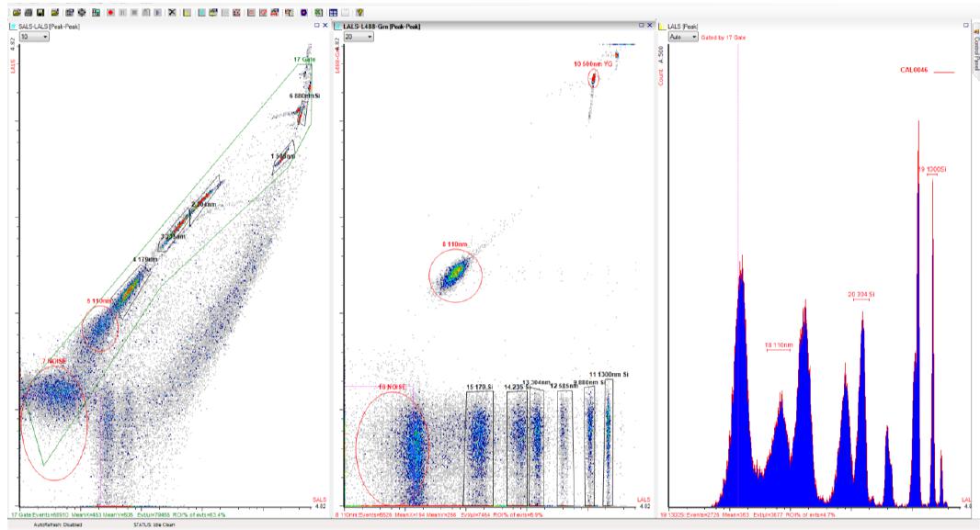This screenshot has height=530, width=980.
Task: Click the purple circle toolbar icon
Action: click(303, 13)
